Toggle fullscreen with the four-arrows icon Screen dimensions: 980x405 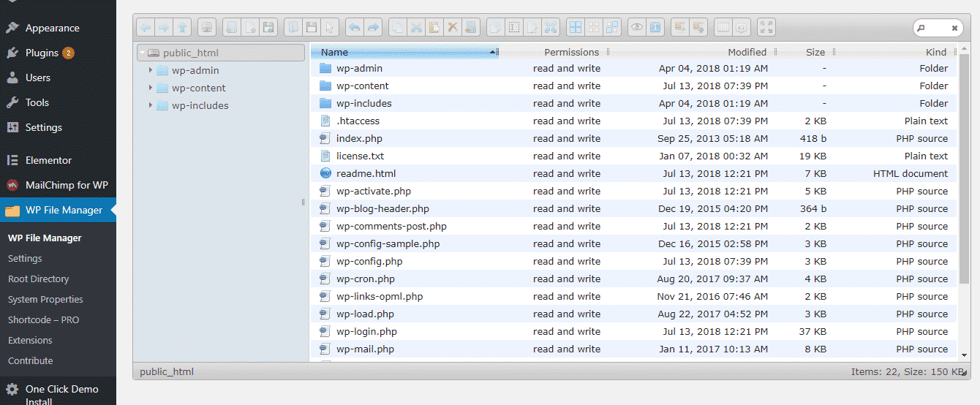(766, 28)
